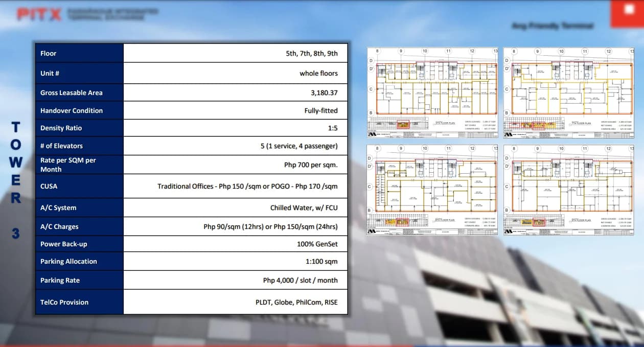The image size is (644, 347).
Task: Select 'PLDT, Globe, PhilCom, RISE' value
Action: click(x=297, y=302)
